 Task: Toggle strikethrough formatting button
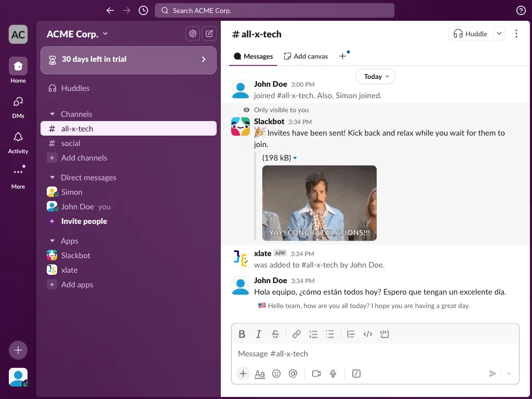click(x=275, y=334)
